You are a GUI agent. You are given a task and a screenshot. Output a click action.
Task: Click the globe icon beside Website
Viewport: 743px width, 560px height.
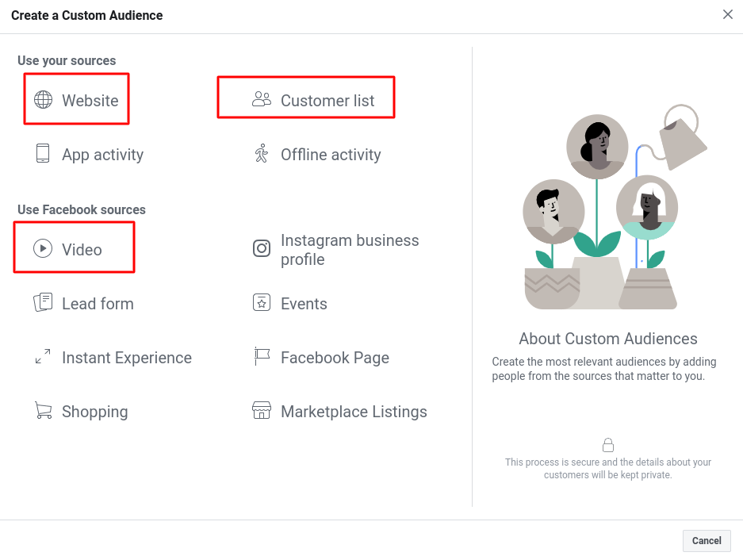tap(43, 101)
